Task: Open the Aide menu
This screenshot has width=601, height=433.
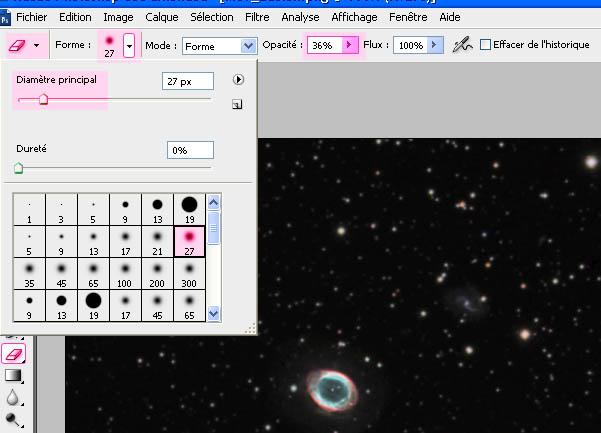Action: [450, 17]
